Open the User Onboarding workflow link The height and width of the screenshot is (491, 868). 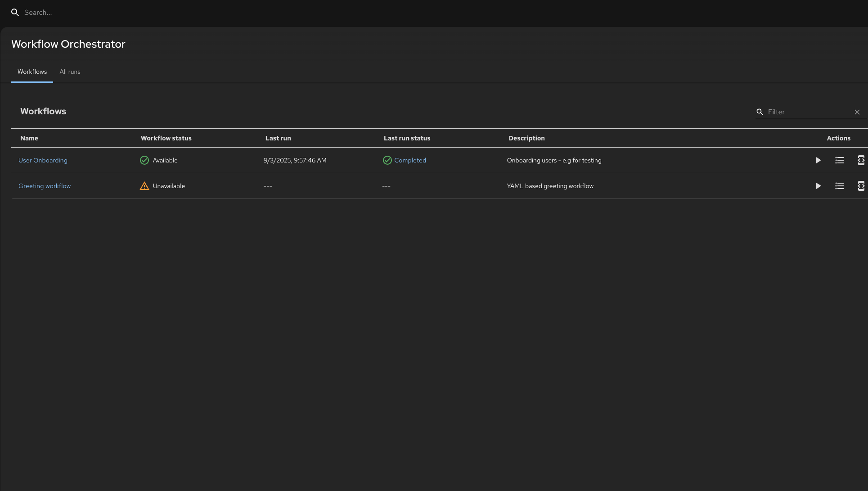point(43,160)
